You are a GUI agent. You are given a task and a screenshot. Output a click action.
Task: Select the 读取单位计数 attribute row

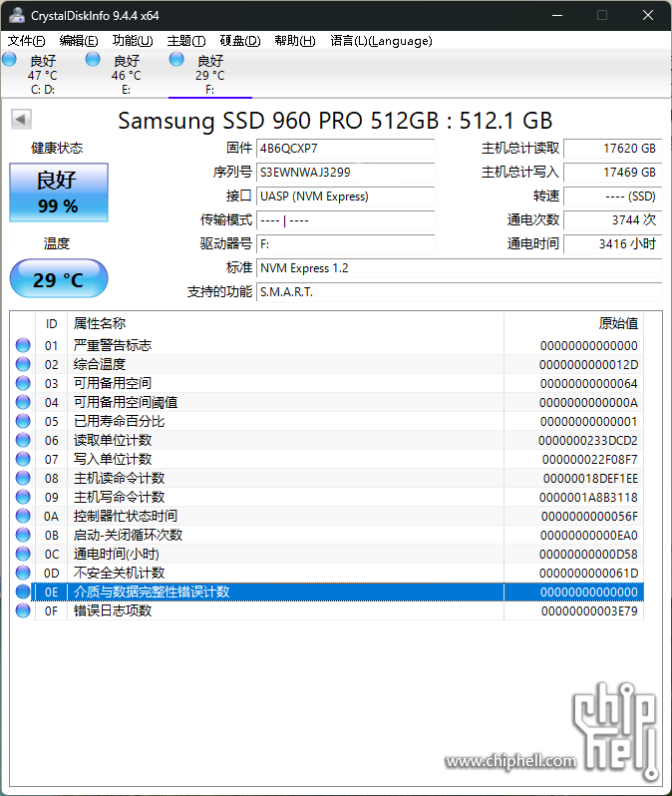327,440
